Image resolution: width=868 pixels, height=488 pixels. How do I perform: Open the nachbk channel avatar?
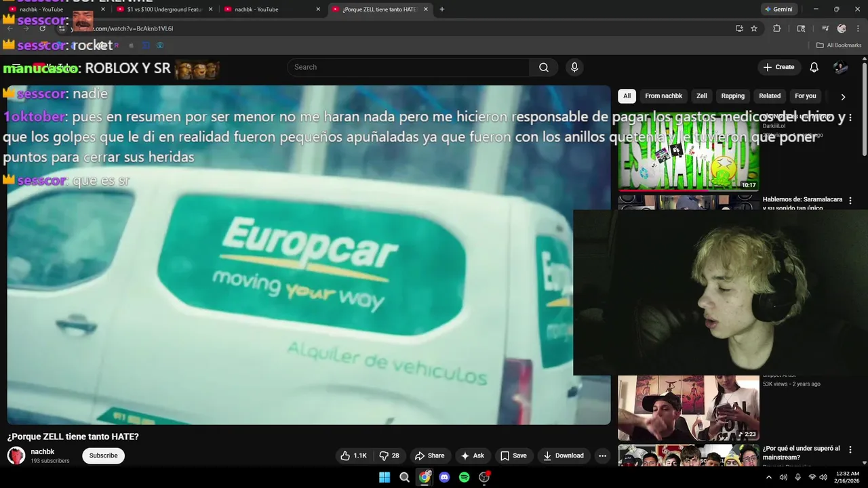[x=16, y=455]
